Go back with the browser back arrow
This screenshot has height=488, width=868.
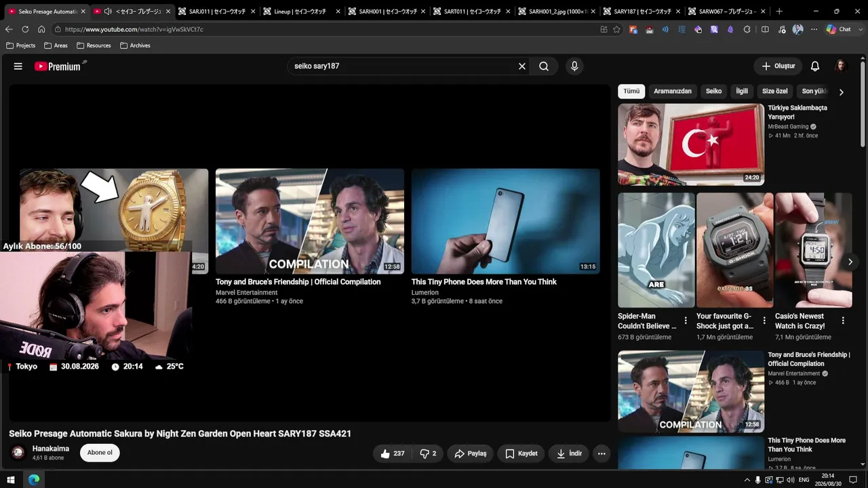(9, 29)
